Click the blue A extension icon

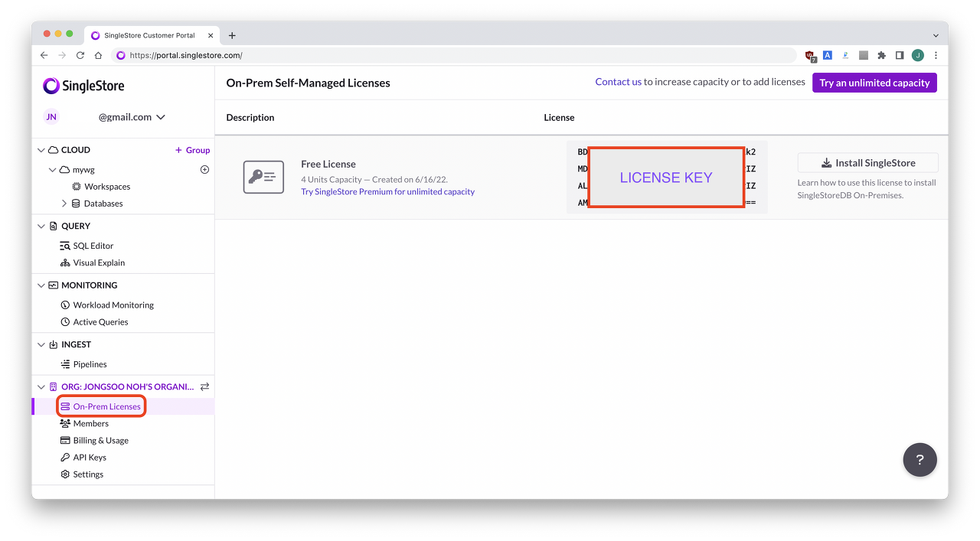point(827,55)
